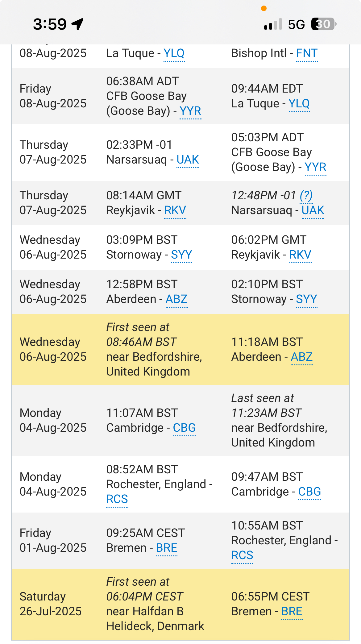Open SYY link for 03:09PM BST departure
This screenshot has height=644, width=361.
tap(181, 255)
